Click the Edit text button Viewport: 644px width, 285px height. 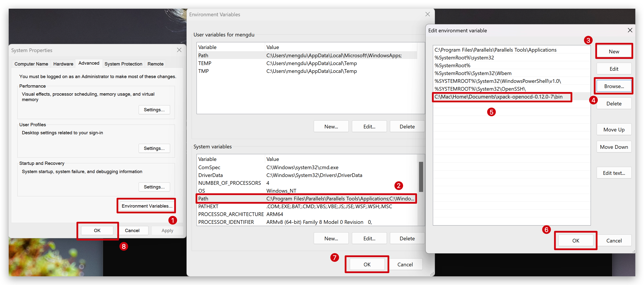tap(614, 173)
